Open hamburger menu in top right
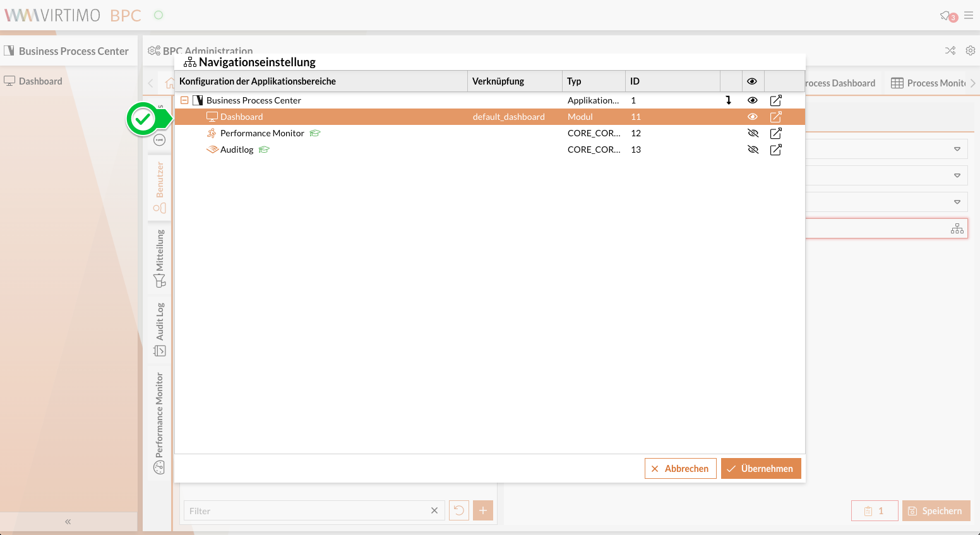The height and width of the screenshot is (535, 980). click(x=969, y=15)
